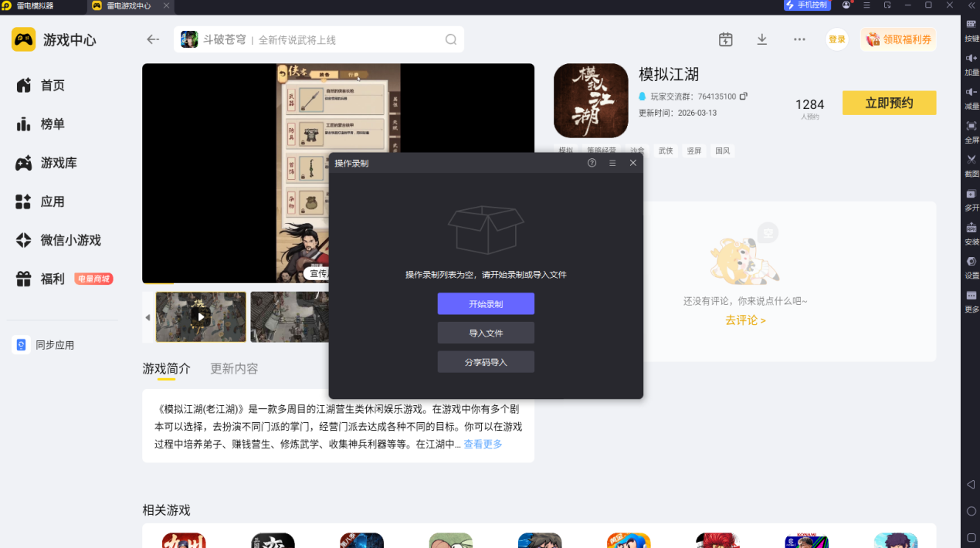
Task: Click the 手机控制 button in title bar
Action: [807, 5]
